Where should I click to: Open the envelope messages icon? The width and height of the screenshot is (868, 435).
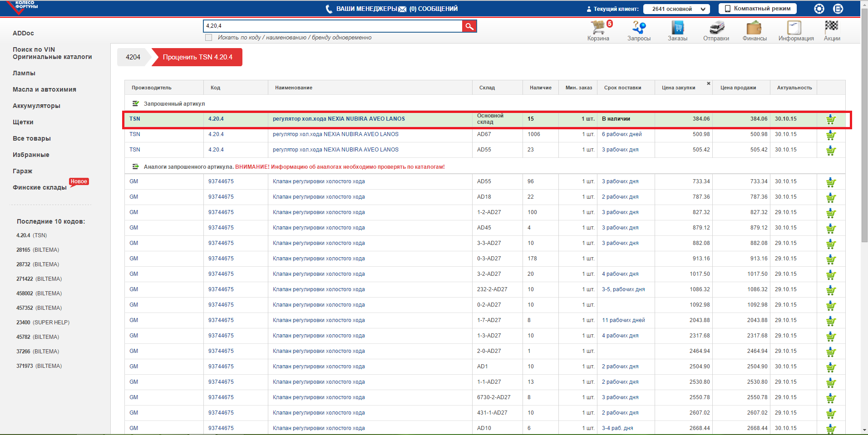(402, 9)
